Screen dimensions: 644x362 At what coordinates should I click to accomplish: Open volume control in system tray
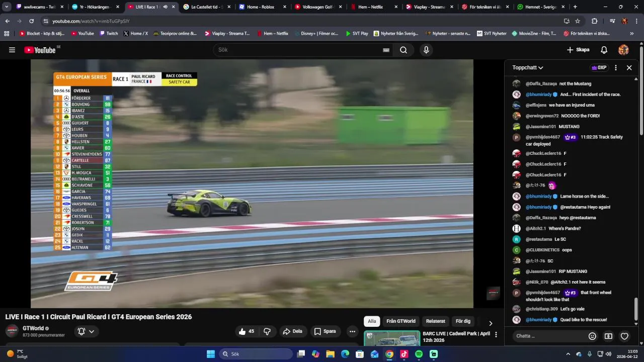pyautogui.click(x=608, y=354)
